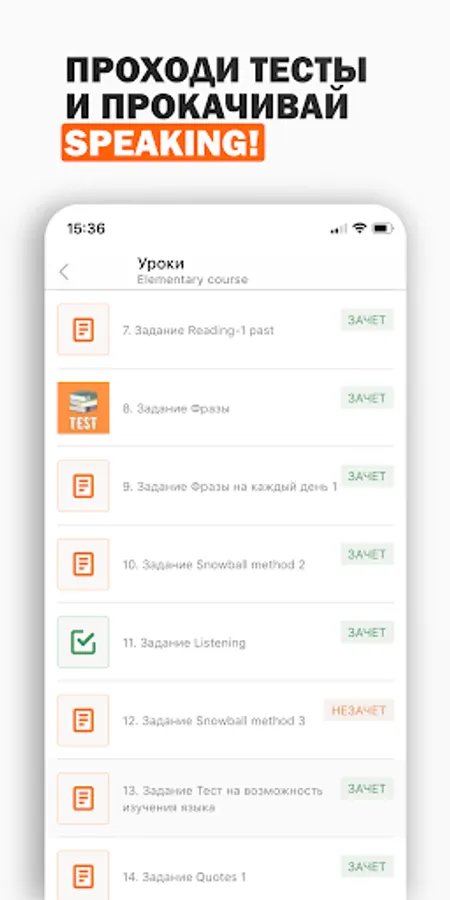Tap document icon for lesson 13 Тест
Viewport: 450px width, 900px height.
[x=83, y=798]
